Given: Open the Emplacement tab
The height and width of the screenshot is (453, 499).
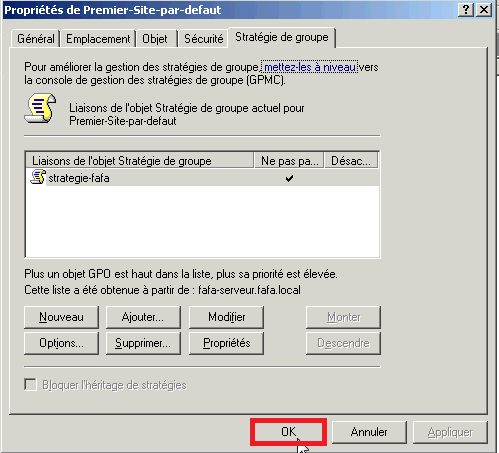Looking at the screenshot, I should [x=98, y=39].
